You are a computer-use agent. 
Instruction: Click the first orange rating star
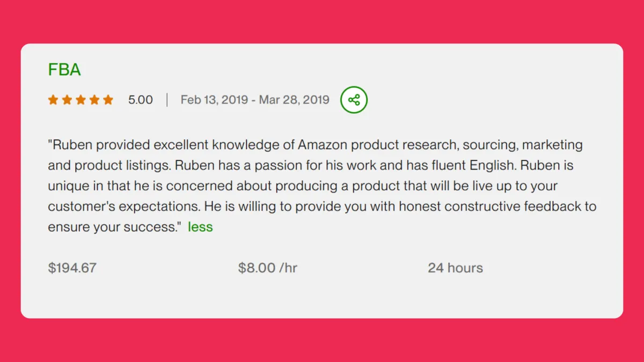[x=53, y=100]
